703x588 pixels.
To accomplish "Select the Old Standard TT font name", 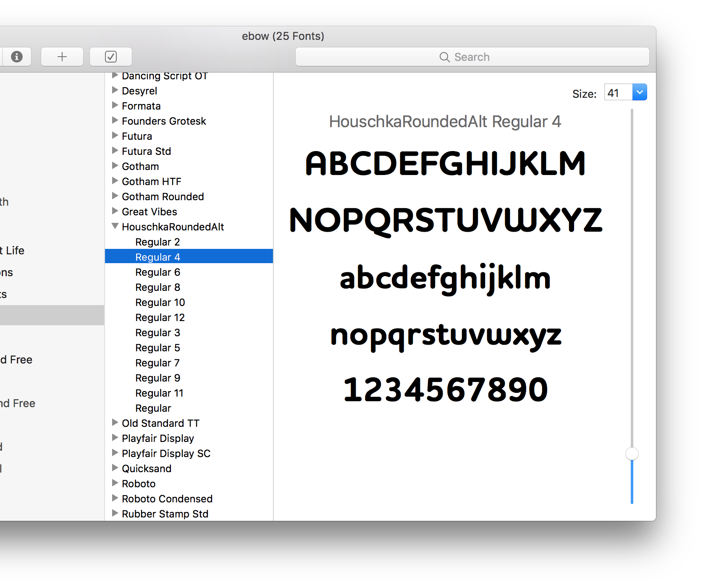I will click(160, 423).
